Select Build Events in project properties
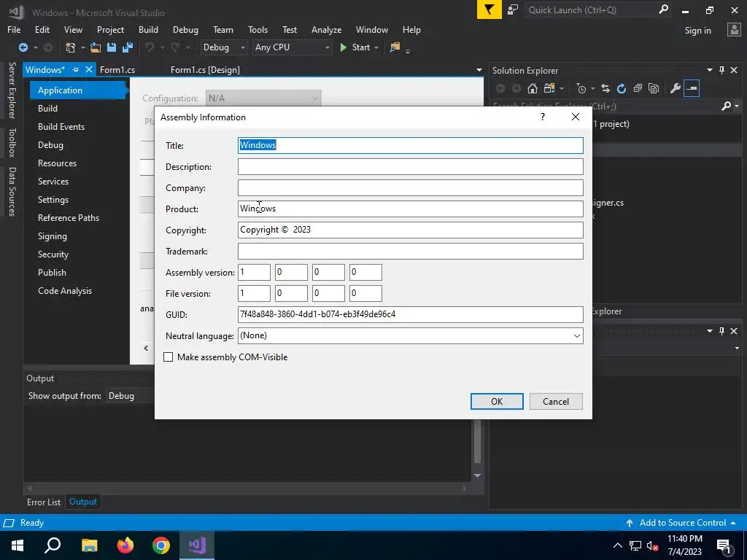 (61, 127)
